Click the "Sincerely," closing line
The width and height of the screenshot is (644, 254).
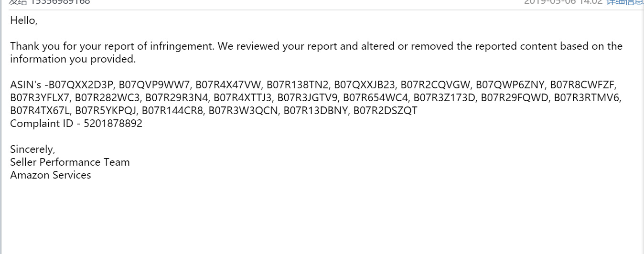point(32,149)
